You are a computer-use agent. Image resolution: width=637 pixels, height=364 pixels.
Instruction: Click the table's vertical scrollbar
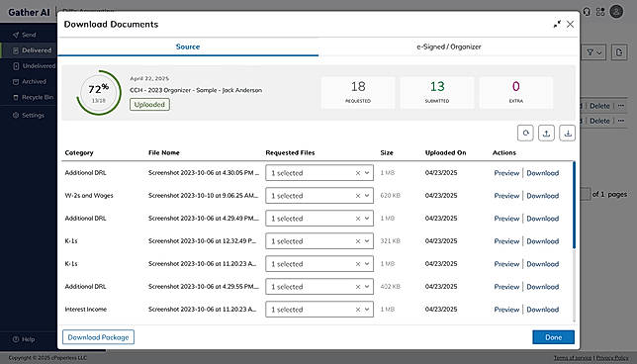(x=574, y=205)
